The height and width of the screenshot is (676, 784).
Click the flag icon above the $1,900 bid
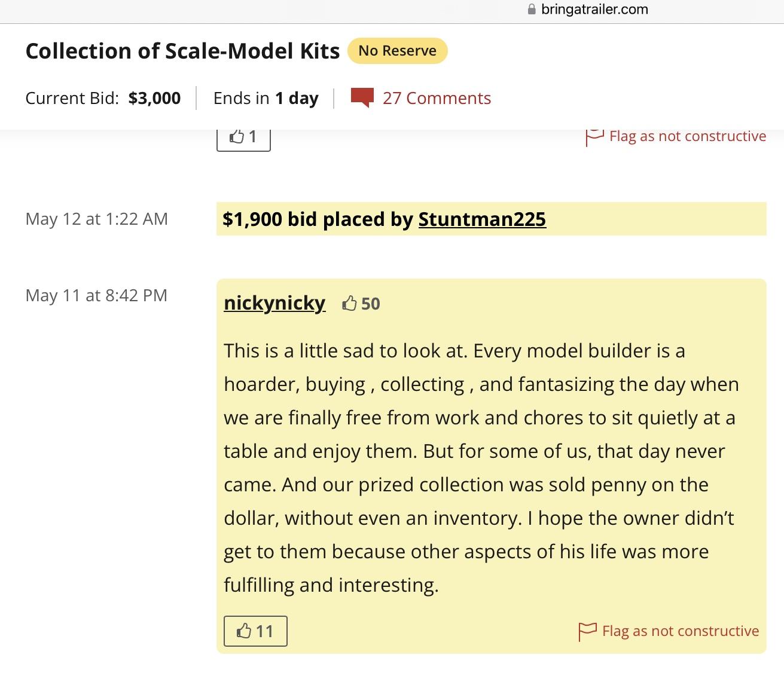click(x=594, y=137)
